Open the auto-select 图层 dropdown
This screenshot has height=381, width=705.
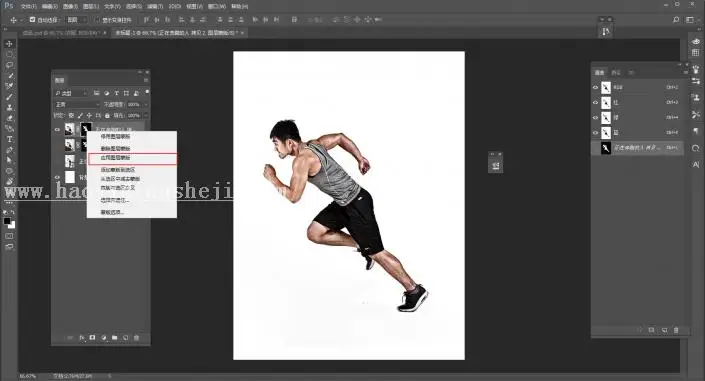[x=76, y=20]
